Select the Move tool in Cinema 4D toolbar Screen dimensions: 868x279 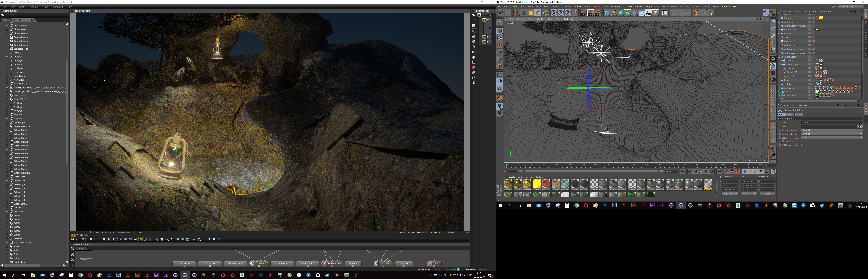tap(524, 13)
